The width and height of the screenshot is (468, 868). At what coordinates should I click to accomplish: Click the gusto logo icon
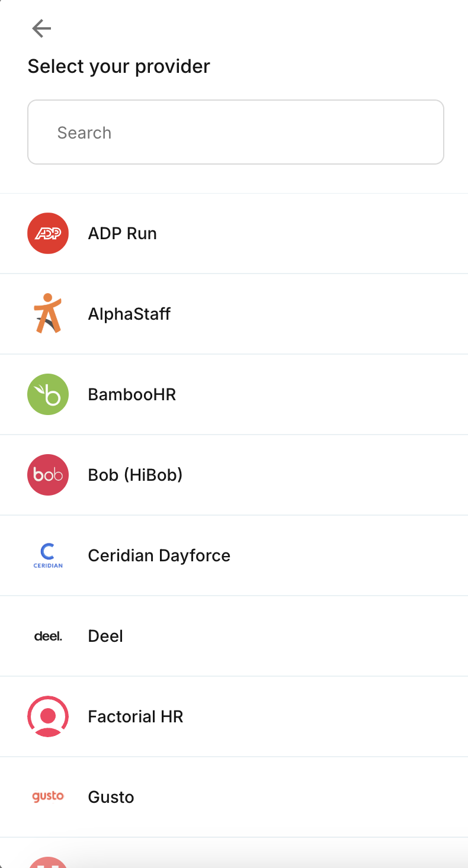pyautogui.click(x=48, y=797)
